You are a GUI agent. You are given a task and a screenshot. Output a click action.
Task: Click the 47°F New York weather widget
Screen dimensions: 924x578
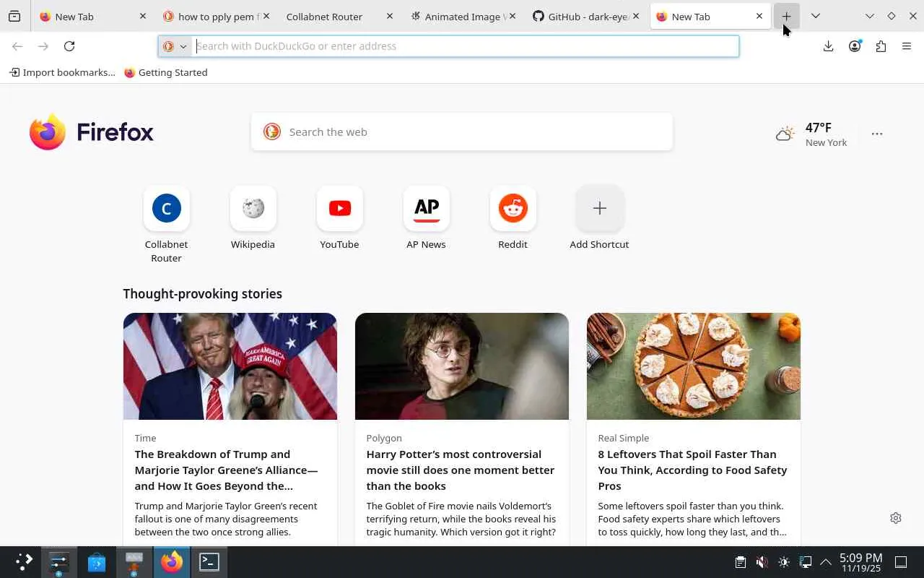point(811,134)
